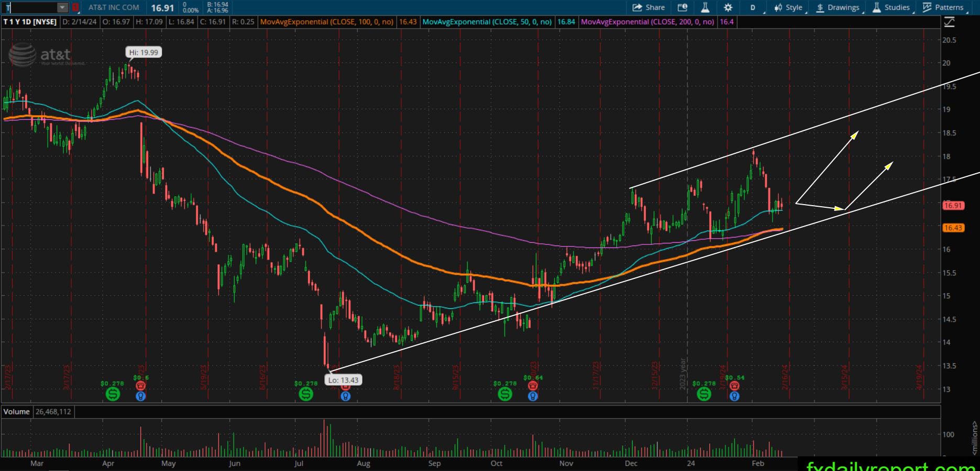
Task: Click the April $0.278 dividend icon
Action: point(113,394)
